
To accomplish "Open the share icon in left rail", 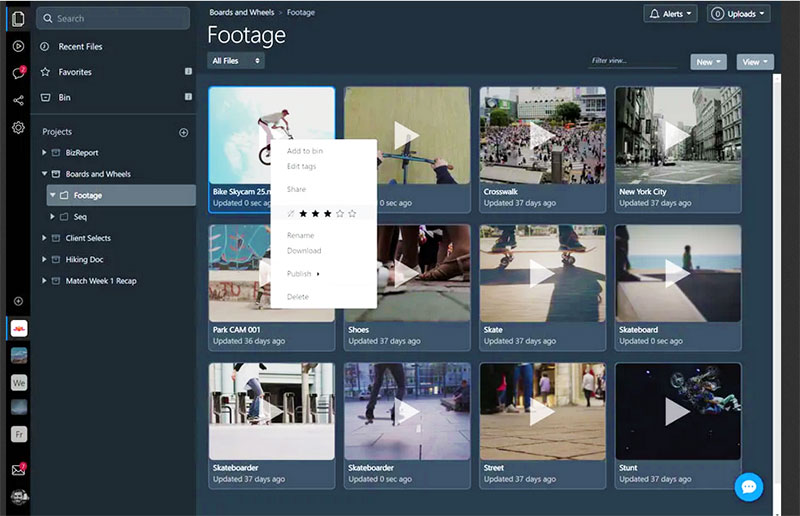I will [18, 101].
